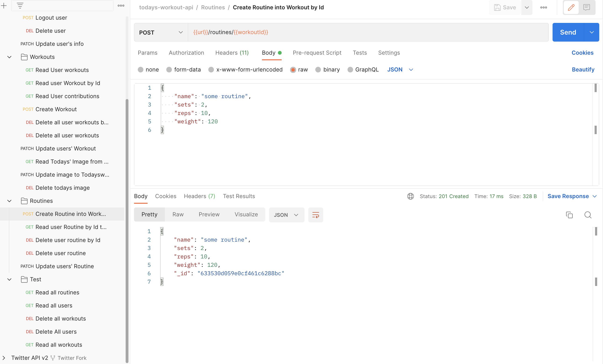This screenshot has height=364, width=603.
Task: Open more request actions via three-dots icon
Action: pos(543,7)
